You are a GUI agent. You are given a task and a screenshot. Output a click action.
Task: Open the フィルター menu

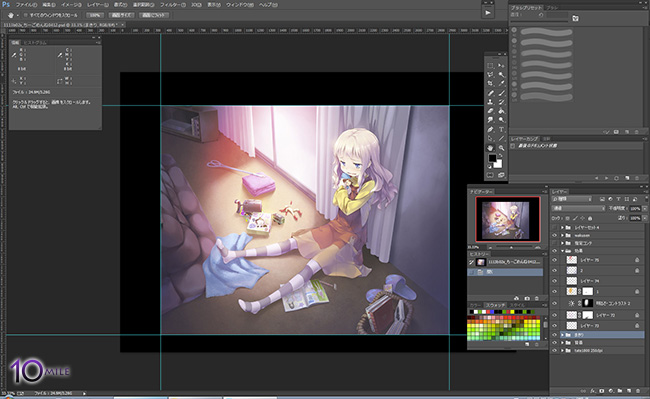click(172, 5)
